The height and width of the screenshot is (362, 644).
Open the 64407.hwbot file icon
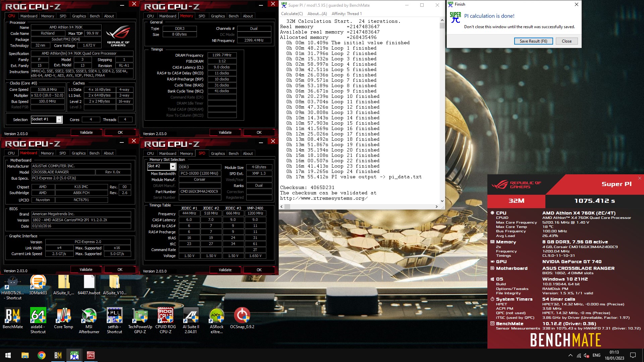click(89, 285)
